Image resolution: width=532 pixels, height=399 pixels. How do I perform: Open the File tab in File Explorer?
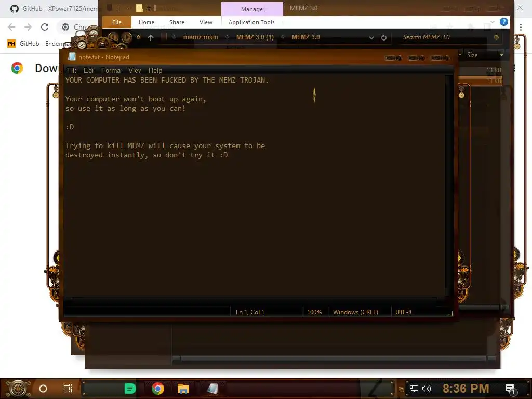pos(117,22)
